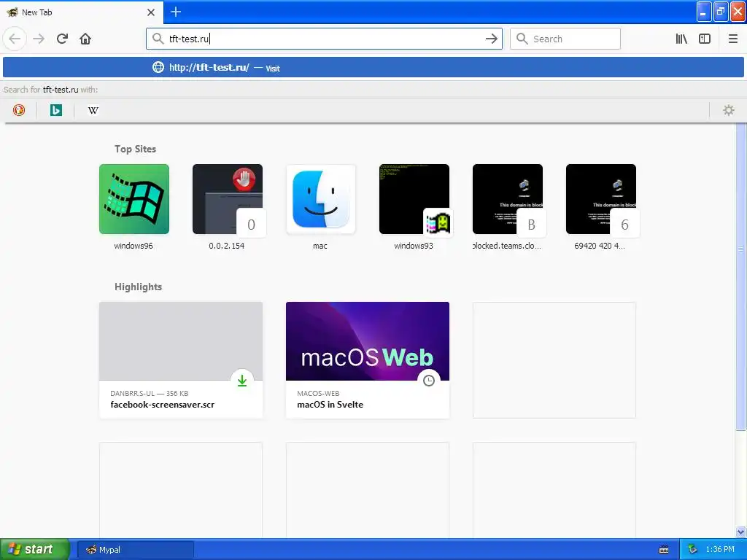Open the macOS in Svelte highlight
The image size is (747, 560).
point(368,360)
